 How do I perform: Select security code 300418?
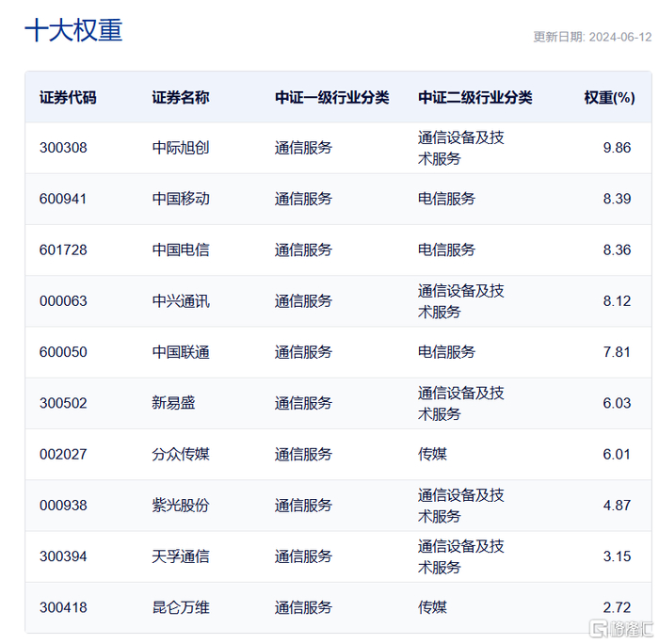coord(63,607)
